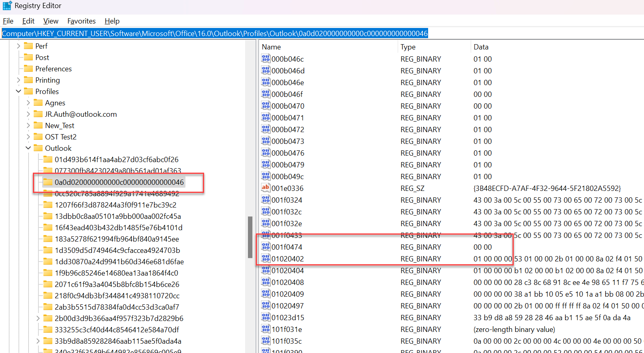This screenshot has height=353, width=644.
Task: Click the registry path address bar
Action: [x=322, y=33]
